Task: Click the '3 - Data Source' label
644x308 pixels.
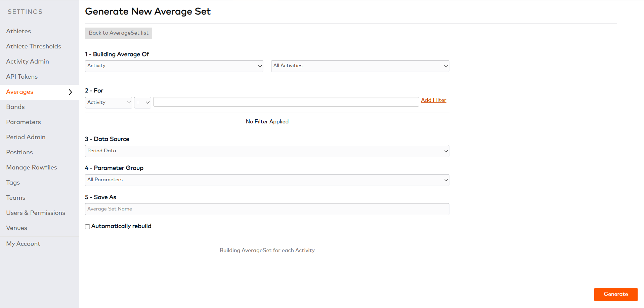Action: (x=107, y=139)
